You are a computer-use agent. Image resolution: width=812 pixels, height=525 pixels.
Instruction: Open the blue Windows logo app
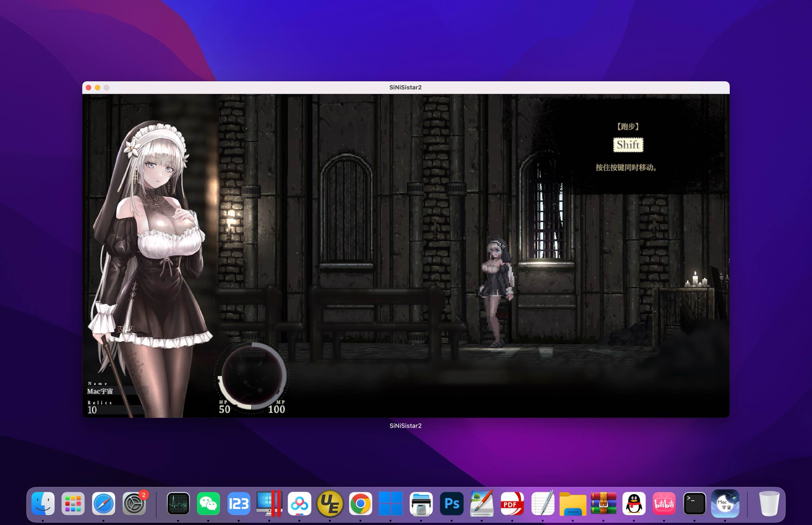click(390, 504)
